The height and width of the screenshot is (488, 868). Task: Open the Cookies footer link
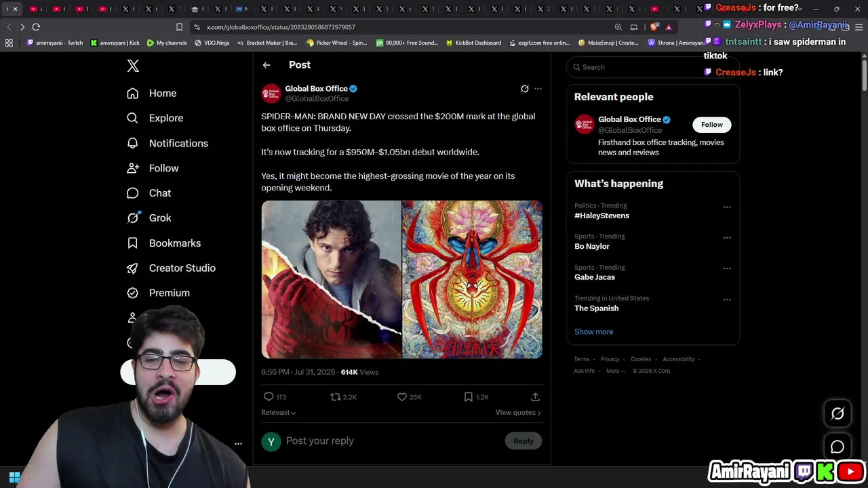pyautogui.click(x=641, y=359)
